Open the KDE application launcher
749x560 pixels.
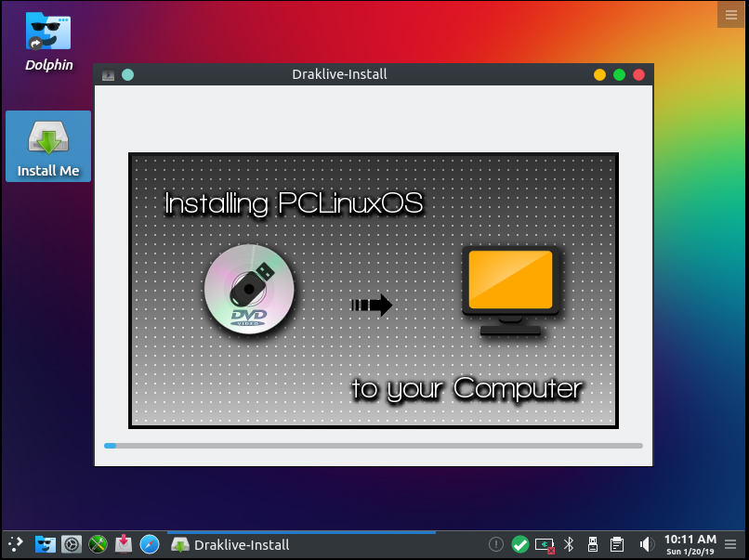16,544
